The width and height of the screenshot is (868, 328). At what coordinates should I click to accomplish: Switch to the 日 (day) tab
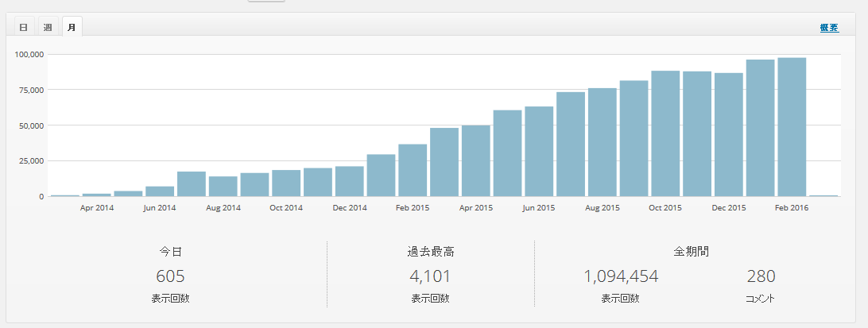pyautogui.click(x=23, y=27)
